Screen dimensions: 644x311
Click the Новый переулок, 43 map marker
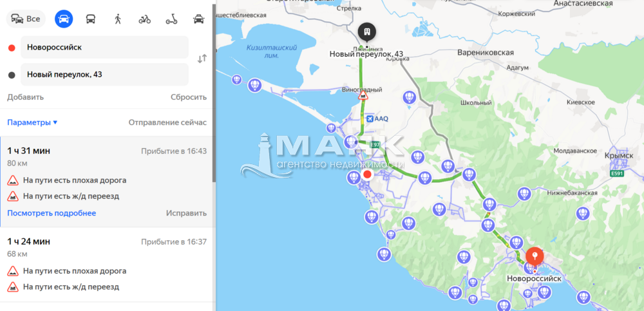366,33
